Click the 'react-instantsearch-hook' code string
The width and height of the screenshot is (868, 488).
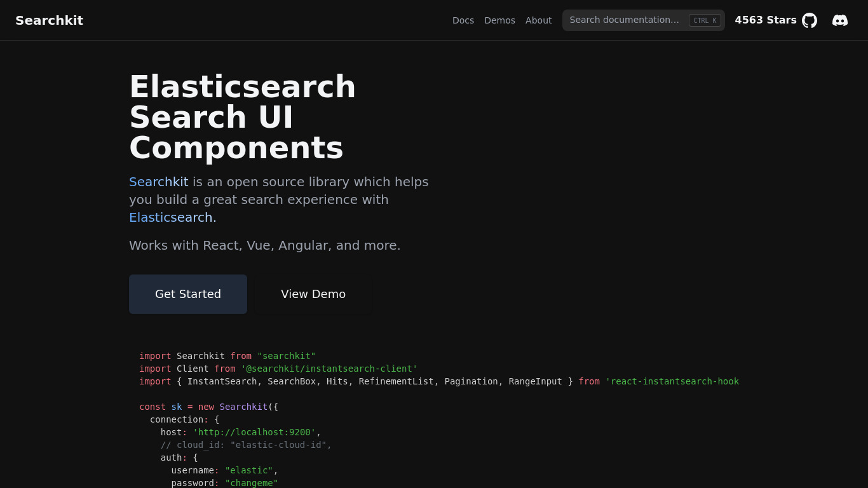(x=672, y=381)
